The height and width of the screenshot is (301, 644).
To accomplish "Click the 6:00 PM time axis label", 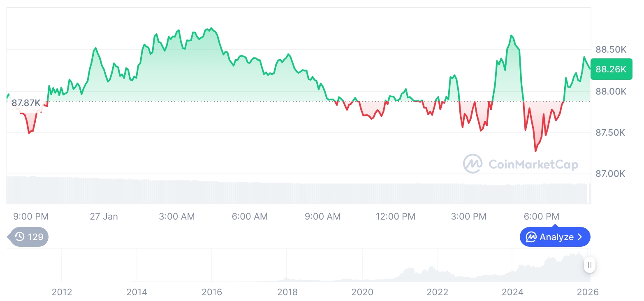I will (x=541, y=216).
